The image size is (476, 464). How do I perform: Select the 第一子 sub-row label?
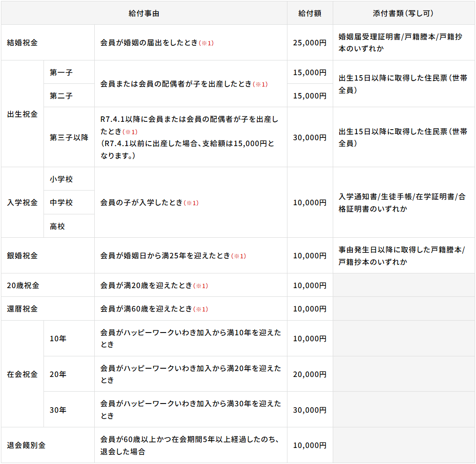pos(61,72)
